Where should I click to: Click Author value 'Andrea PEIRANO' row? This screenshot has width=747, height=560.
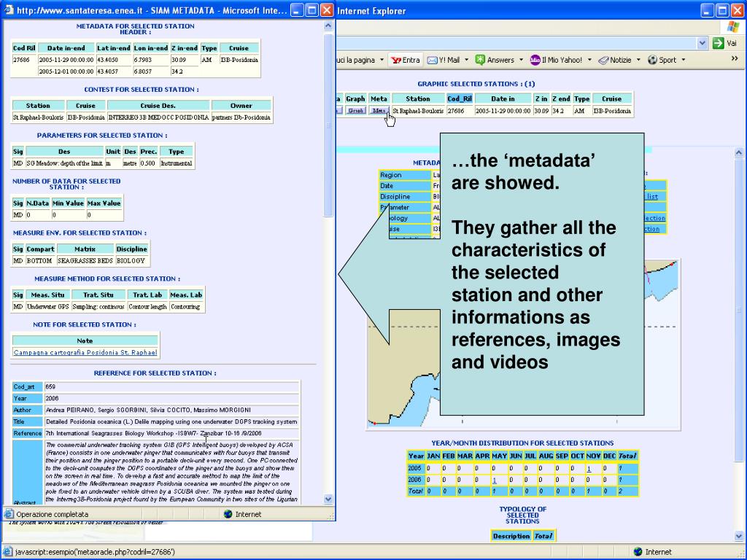tap(171, 410)
